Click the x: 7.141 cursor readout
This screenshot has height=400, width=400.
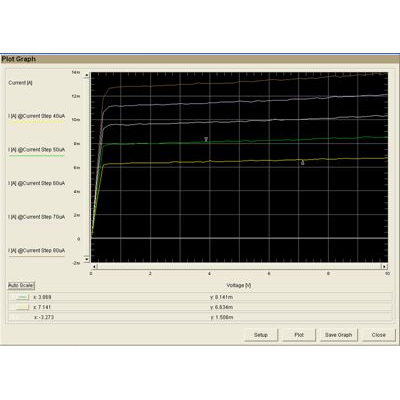click(x=42, y=307)
